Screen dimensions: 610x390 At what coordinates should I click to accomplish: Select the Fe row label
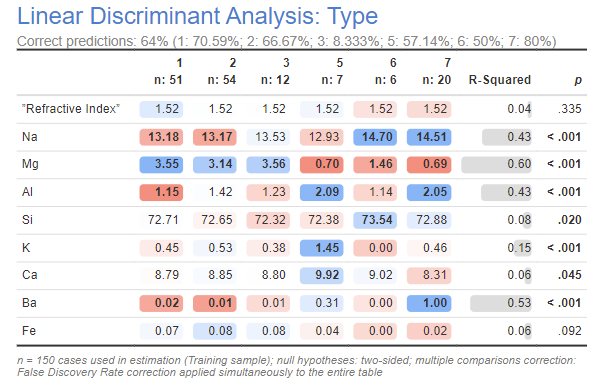click(29, 331)
